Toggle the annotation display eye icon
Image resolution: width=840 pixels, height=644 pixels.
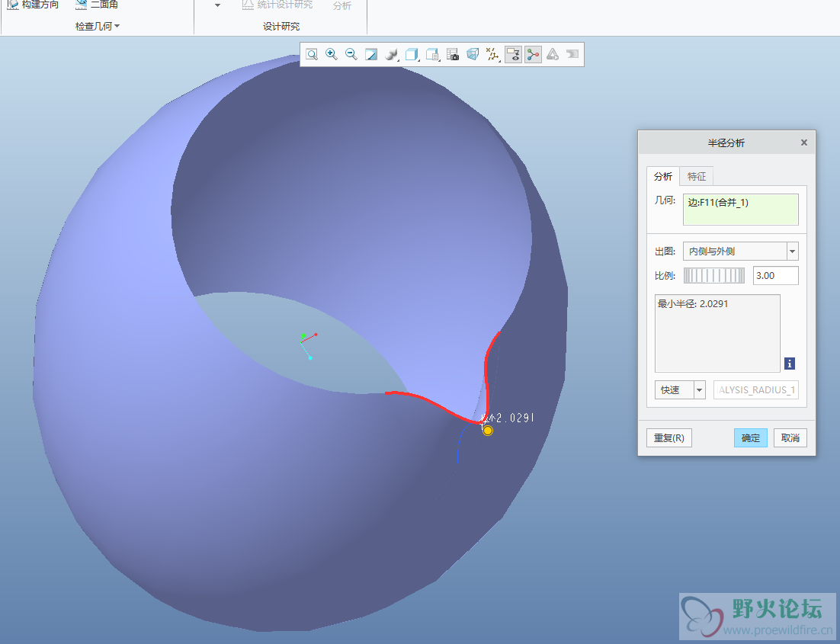click(x=513, y=54)
